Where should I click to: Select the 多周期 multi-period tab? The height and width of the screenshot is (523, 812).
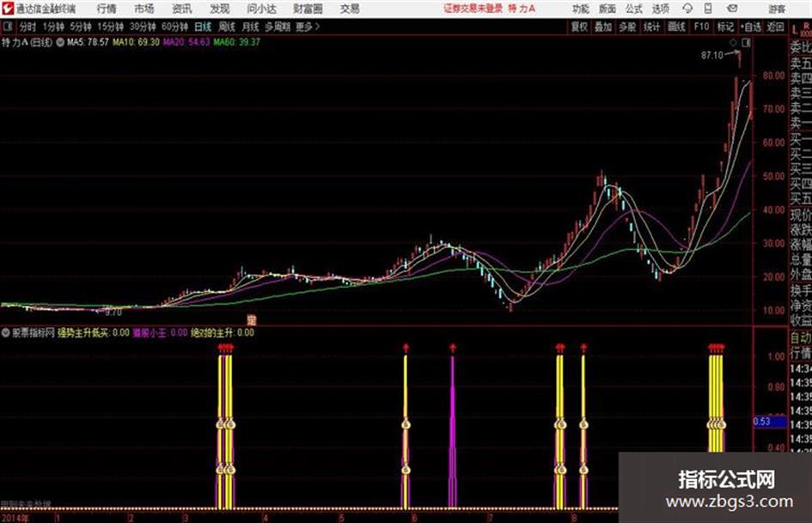(278, 27)
